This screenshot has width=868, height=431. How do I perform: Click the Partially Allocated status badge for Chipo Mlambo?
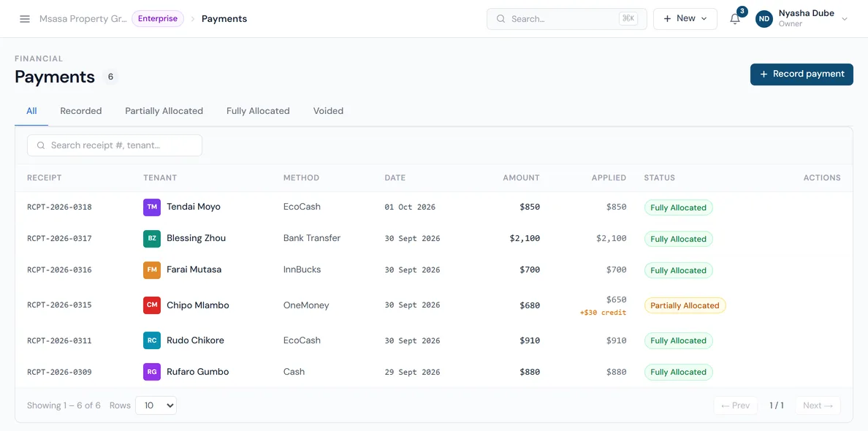click(685, 305)
